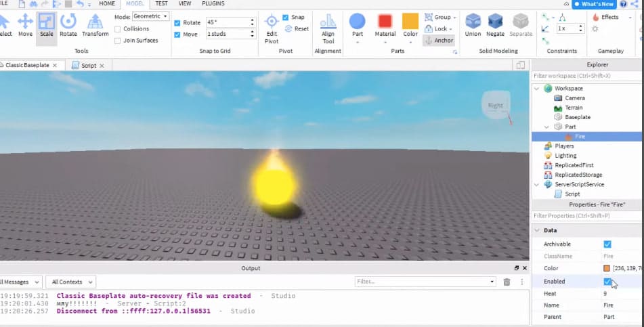Click the What's New button
The image size is (644, 327).
click(594, 4)
